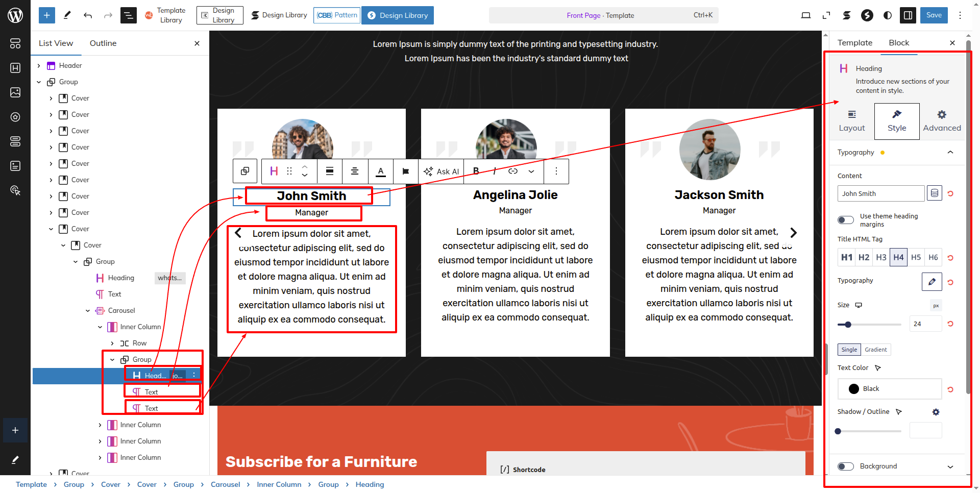The image size is (980, 493).
Task: Click the dynamic content database icon
Action: [x=934, y=193]
